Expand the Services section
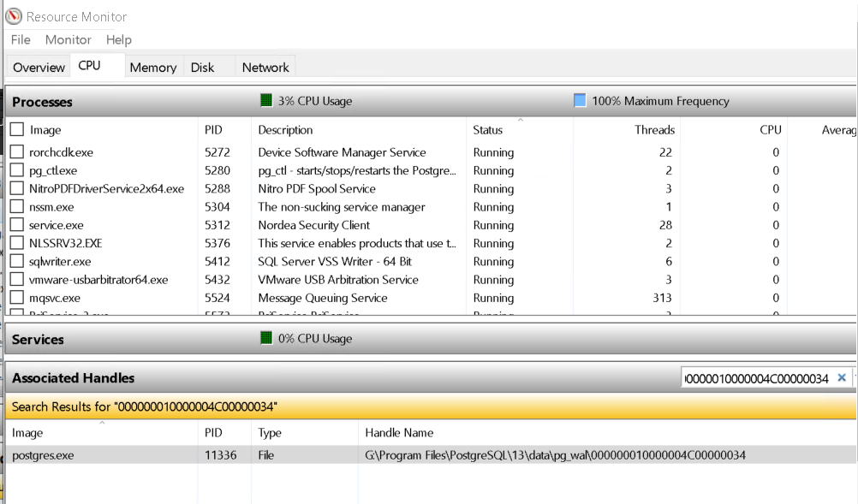 [38, 340]
